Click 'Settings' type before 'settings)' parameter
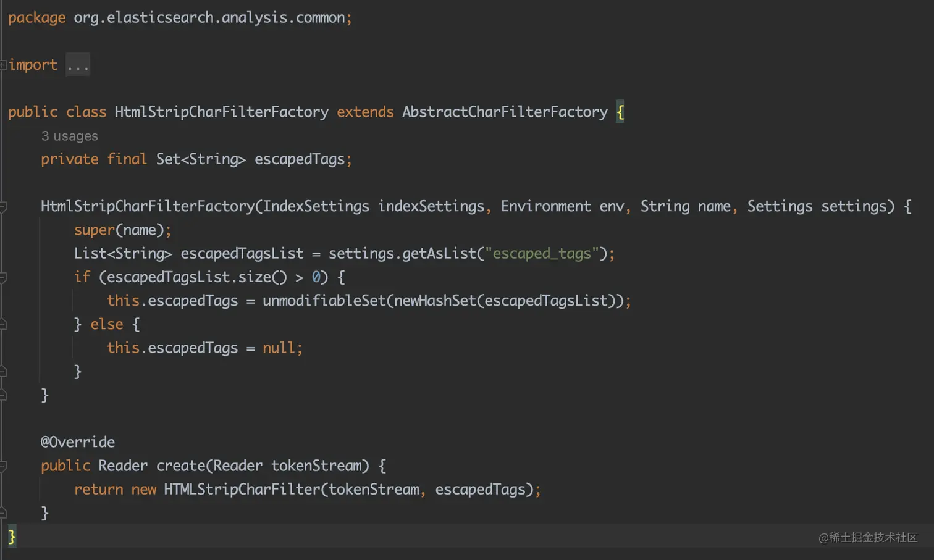This screenshot has width=934, height=560. tap(780, 206)
